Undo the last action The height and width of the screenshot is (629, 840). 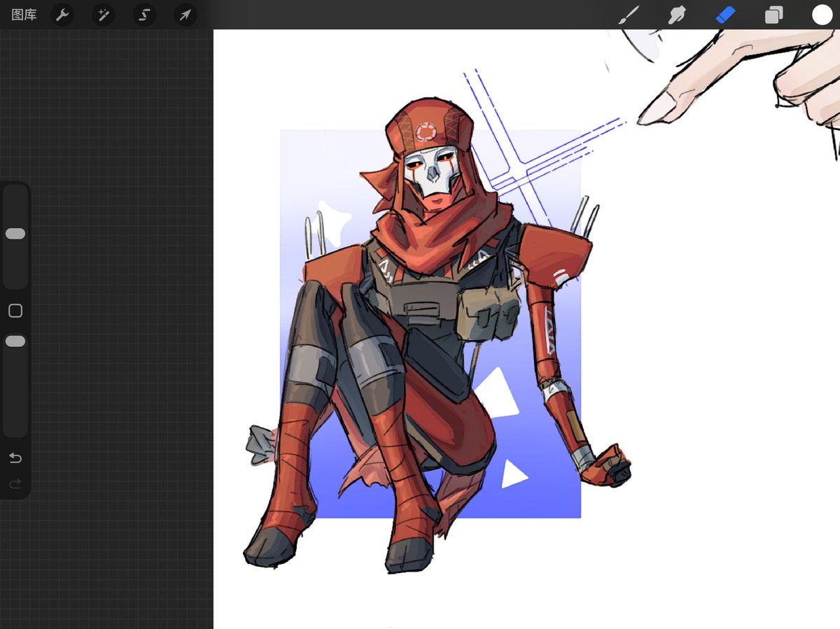(x=15, y=458)
